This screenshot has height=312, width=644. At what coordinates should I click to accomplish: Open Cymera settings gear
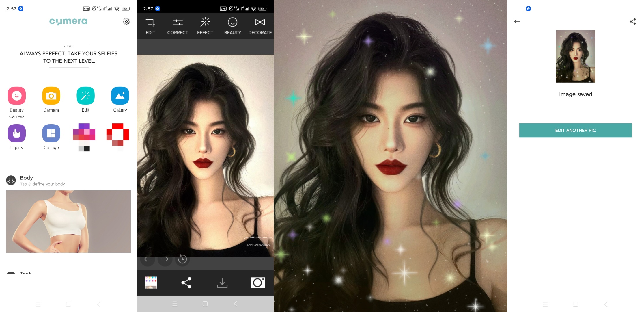126,21
